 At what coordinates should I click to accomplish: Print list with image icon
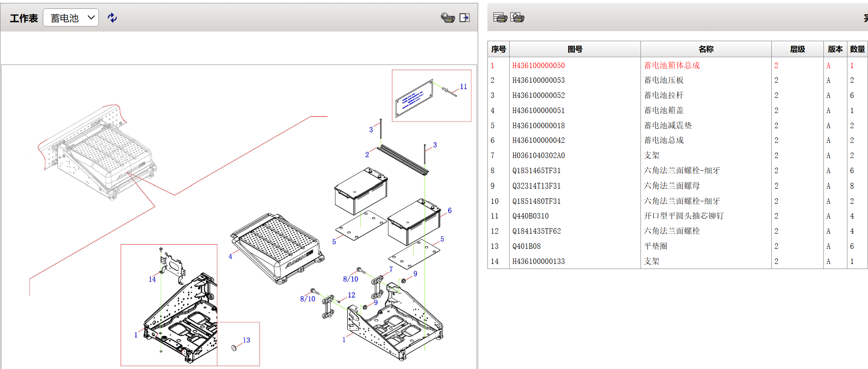tap(517, 17)
